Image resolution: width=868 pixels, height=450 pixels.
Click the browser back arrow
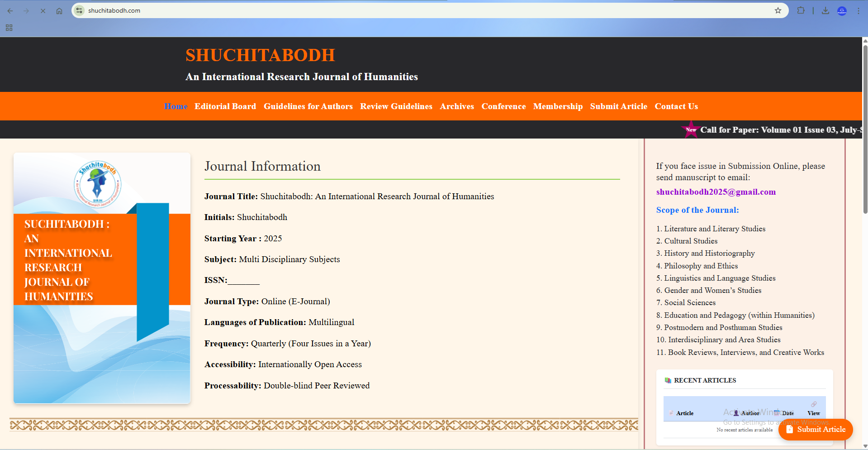click(10, 10)
